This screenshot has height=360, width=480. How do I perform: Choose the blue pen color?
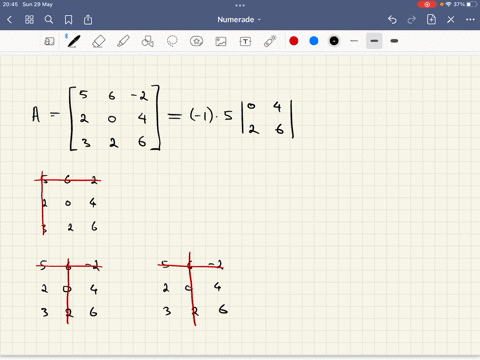tap(314, 41)
